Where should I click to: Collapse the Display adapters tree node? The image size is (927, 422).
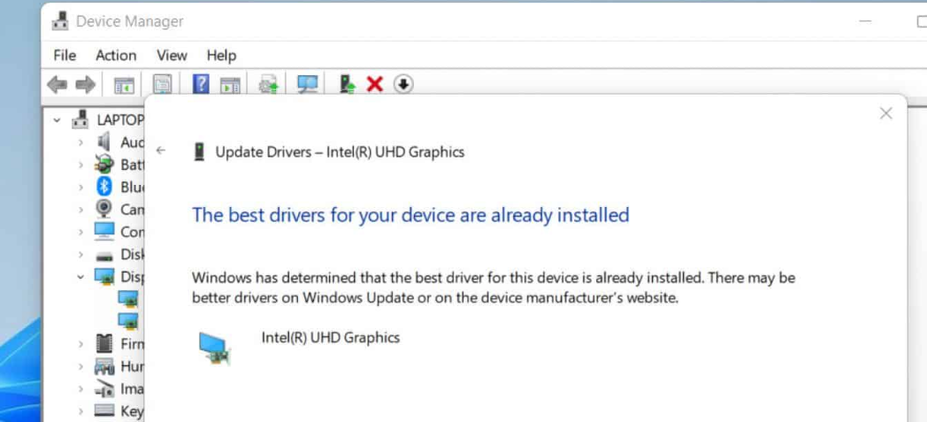tap(81, 277)
